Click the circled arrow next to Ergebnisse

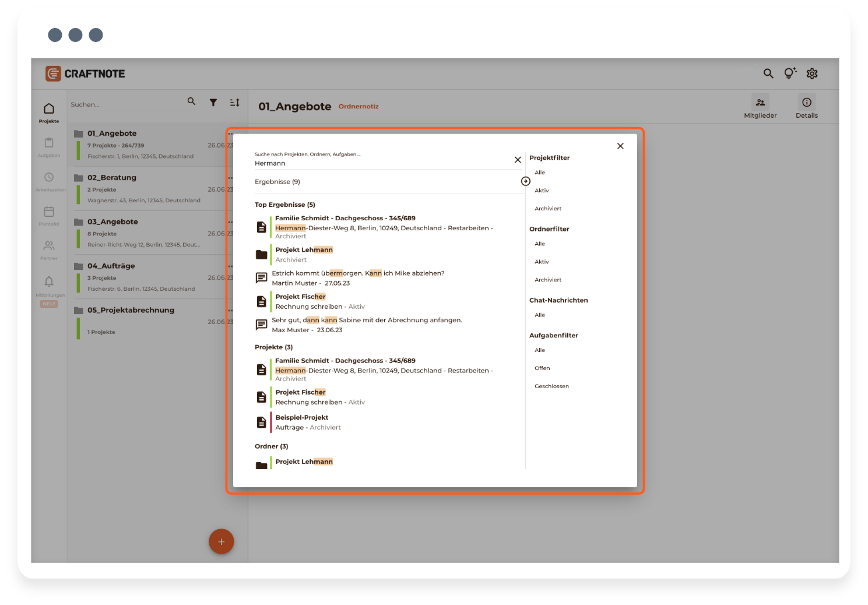[525, 181]
